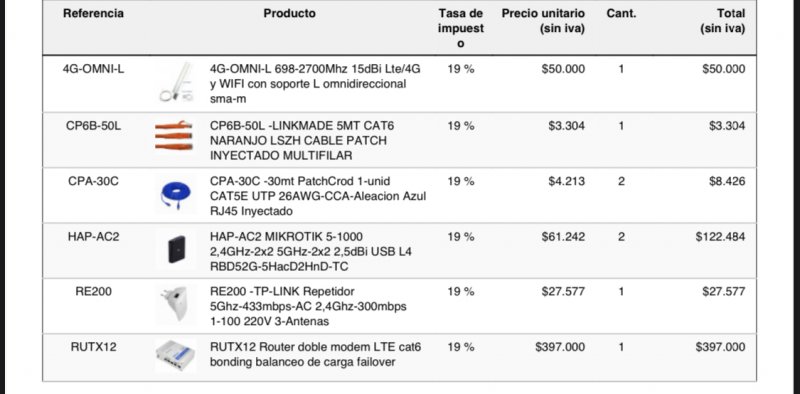Click the Cant. column header
The width and height of the screenshot is (800, 394).
[x=621, y=14]
